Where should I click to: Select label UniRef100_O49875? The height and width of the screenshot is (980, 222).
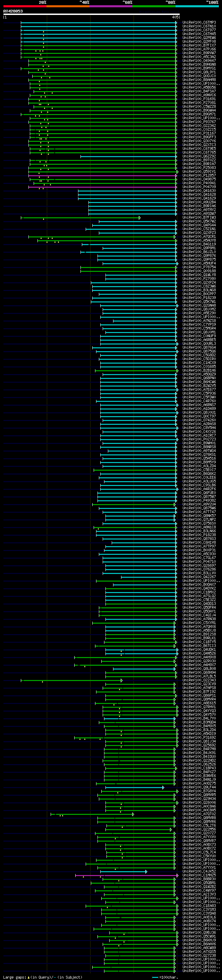pyautogui.click(x=199, y=179)
